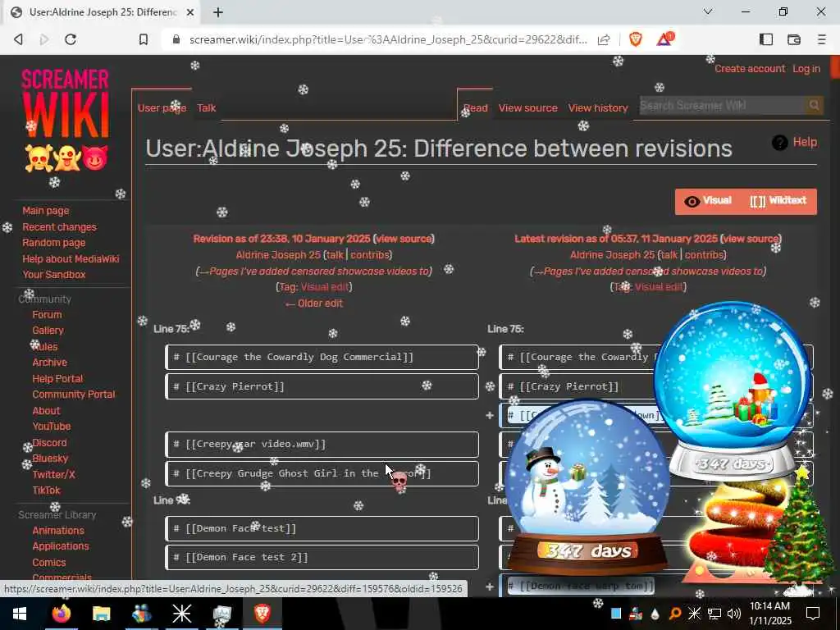Click the Log in link
The width and height of the screenshot is (840, 630).
(x=806, y=69)
